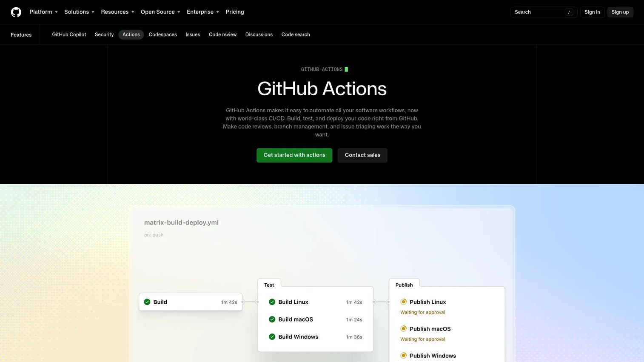Screen dimensions: 644x362
Task: Click the green check icon beside Build Windows
Action: tap(272, 337)
